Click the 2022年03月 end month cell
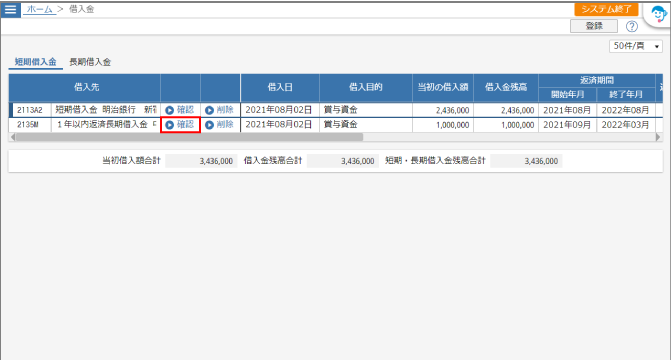This screenshot has height=360, width=671. [x=626, y=125]
